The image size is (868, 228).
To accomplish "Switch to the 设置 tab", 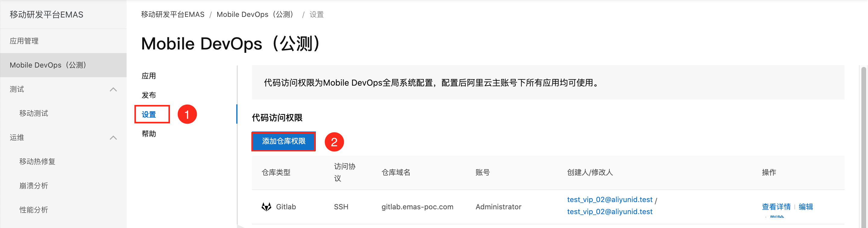I will click(x=149, y=114).
